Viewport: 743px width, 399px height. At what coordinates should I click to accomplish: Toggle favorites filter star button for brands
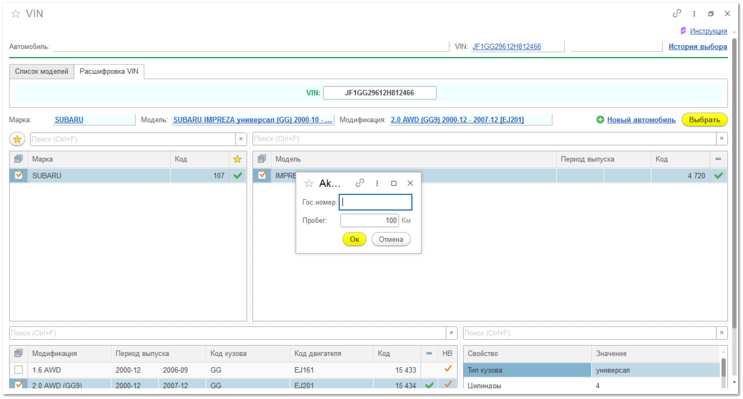pyautogui.click(x=17, y=139)
